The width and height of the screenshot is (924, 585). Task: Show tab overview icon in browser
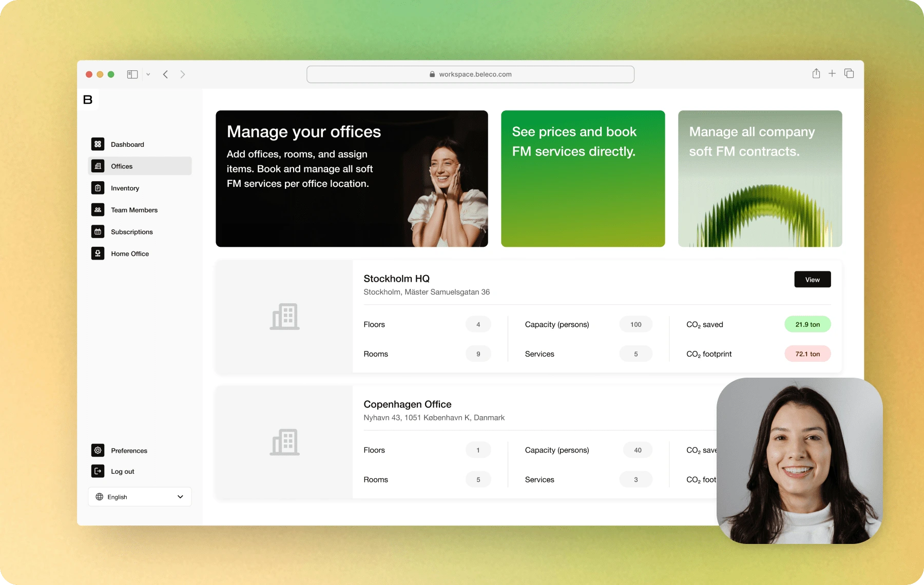(849, 74)
